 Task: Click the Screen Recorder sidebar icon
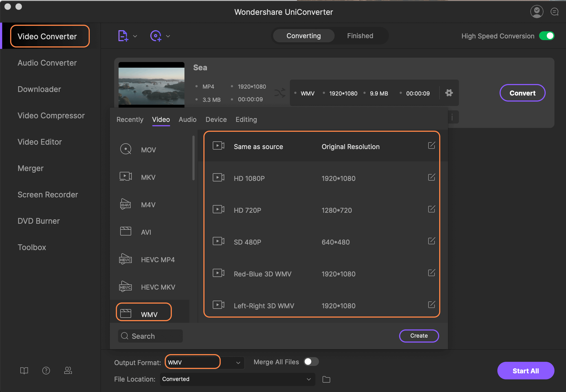point(47,195)
